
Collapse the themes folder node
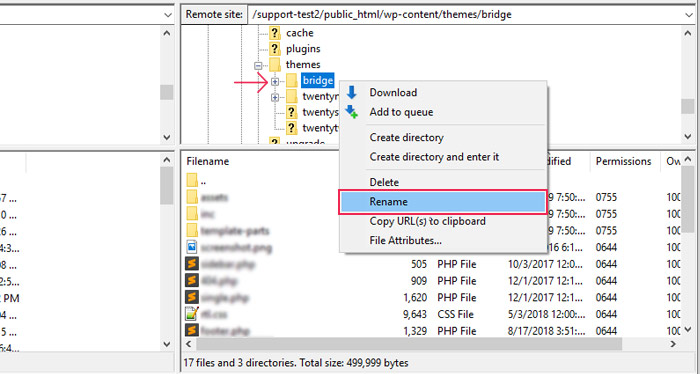(258, 66)
